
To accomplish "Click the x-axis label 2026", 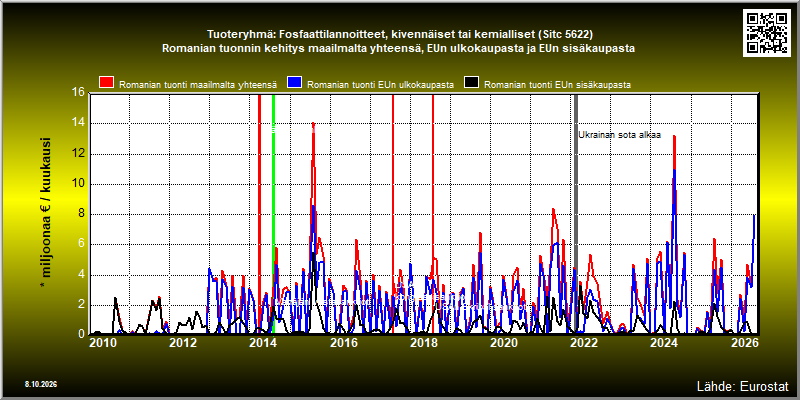I will 744,343.
